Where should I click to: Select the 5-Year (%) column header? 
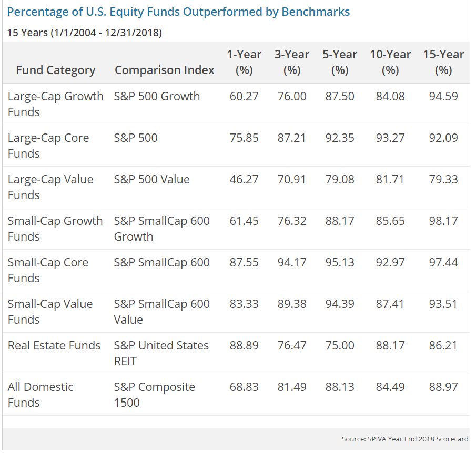(340, 62)
